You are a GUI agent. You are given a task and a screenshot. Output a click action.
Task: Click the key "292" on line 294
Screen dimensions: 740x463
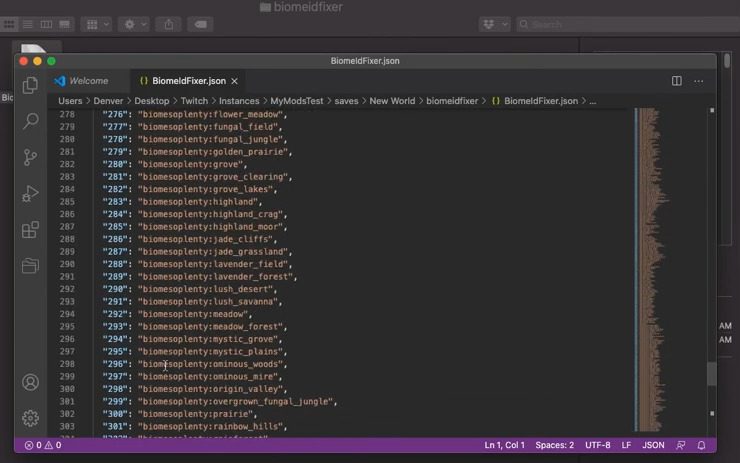point(115,314)
